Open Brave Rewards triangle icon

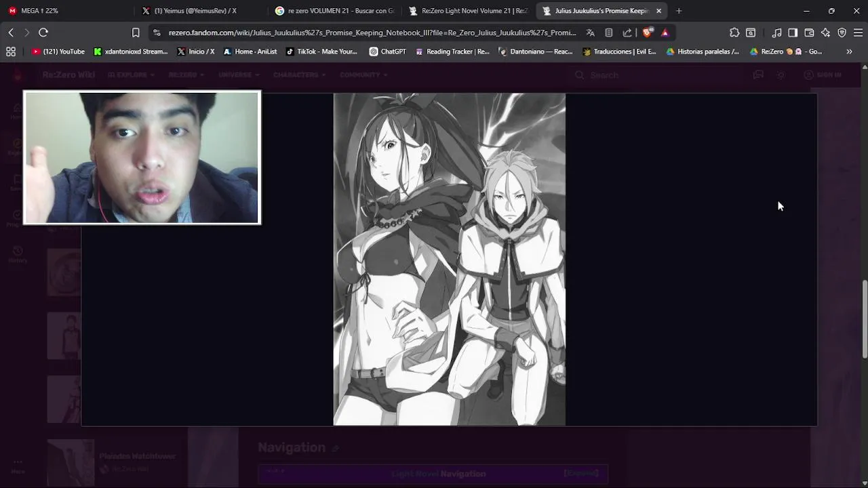(665, 33)
